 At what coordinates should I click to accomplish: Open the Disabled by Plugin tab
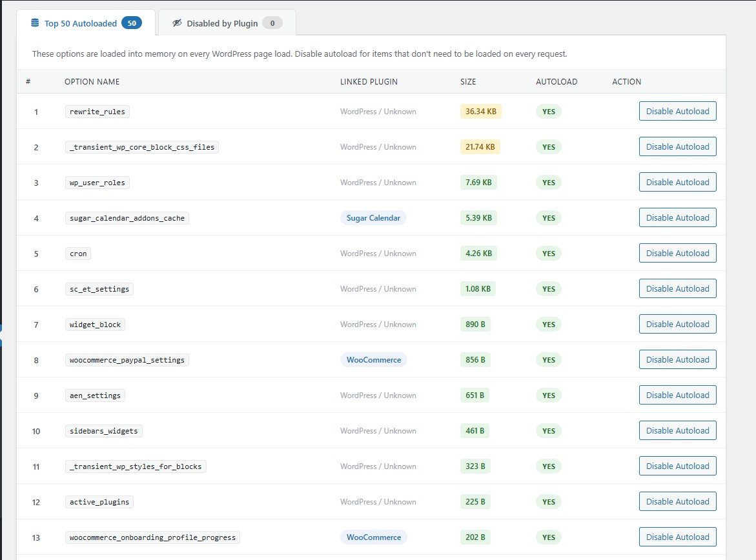click(x=227, y=23)
